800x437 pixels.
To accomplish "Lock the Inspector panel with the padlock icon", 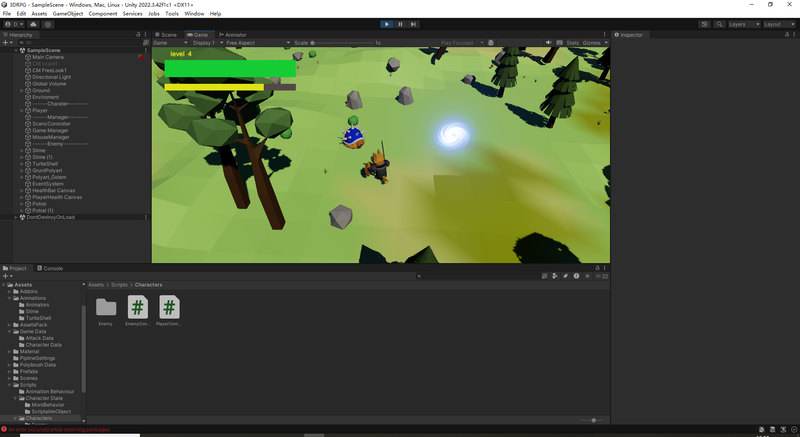I will [787, 35].
